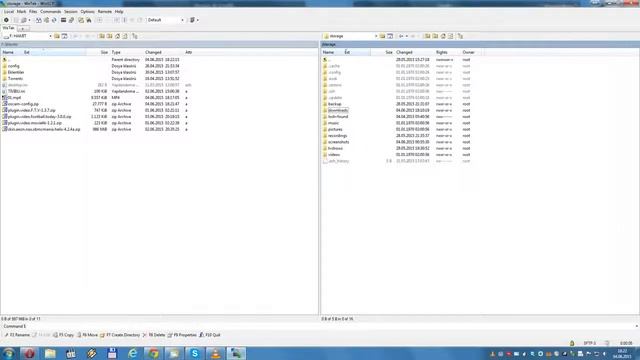This screenshot has height=360, width=640.
Task: Open Skype from the taskbar
Action: click(195, 353)
